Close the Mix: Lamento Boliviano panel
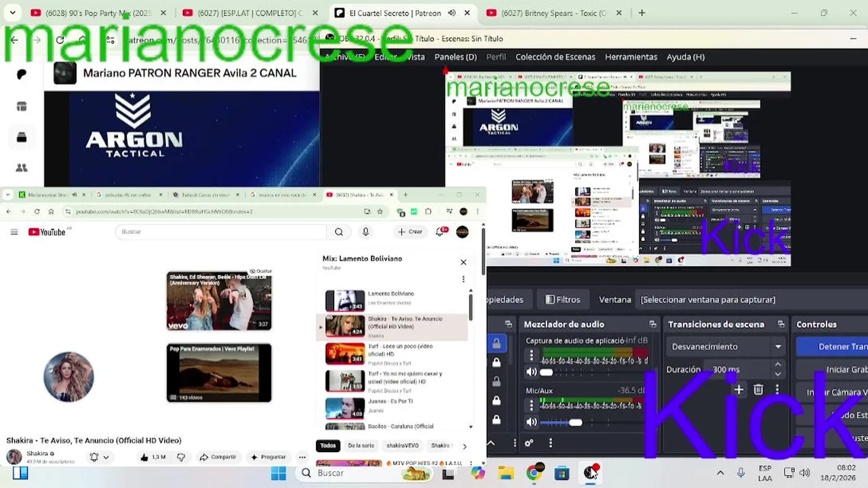The image size is (868, 488). coord(463,262)
